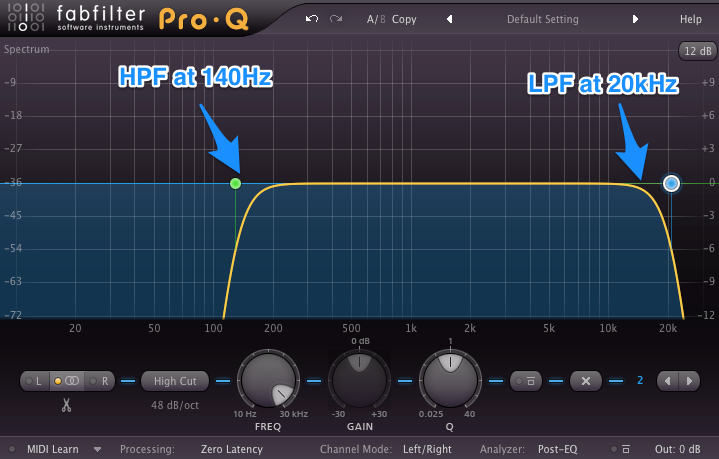Change Processing mode Zero Latency
The height and width of the screenshot is (459, 719).
tap(232, 449)
